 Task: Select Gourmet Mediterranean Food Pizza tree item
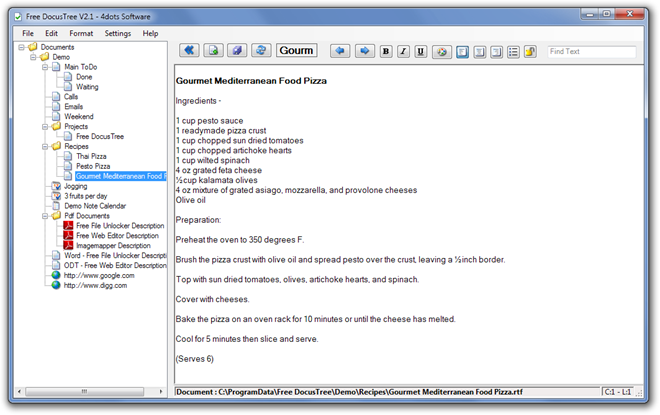[x=121, y=176]
